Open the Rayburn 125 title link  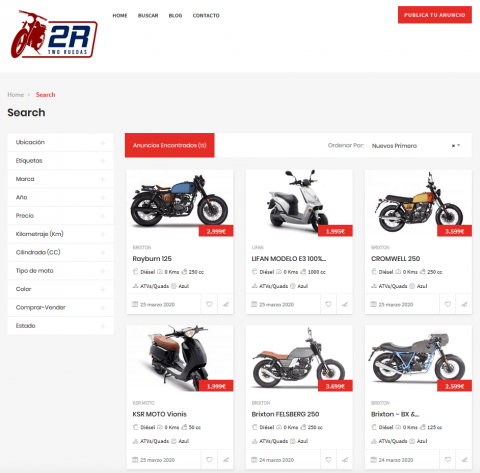point(152,259)
